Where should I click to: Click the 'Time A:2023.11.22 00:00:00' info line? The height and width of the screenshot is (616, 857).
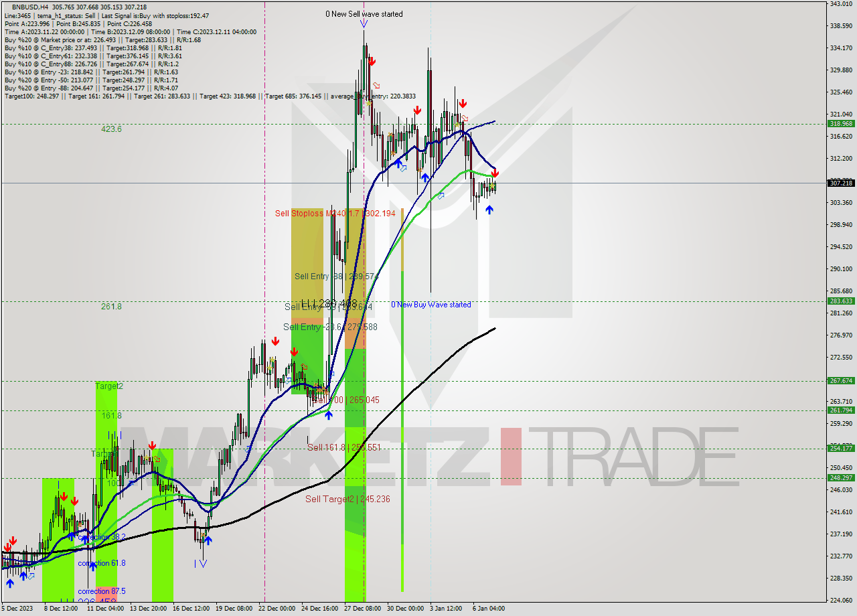[x=131, y=31]
